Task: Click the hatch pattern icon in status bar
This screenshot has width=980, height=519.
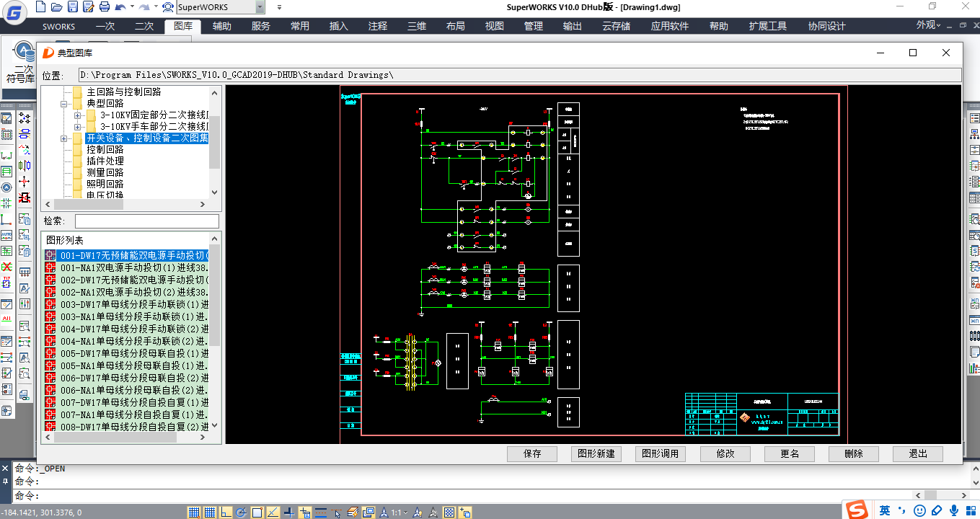Action: click(x=449, y=513)
